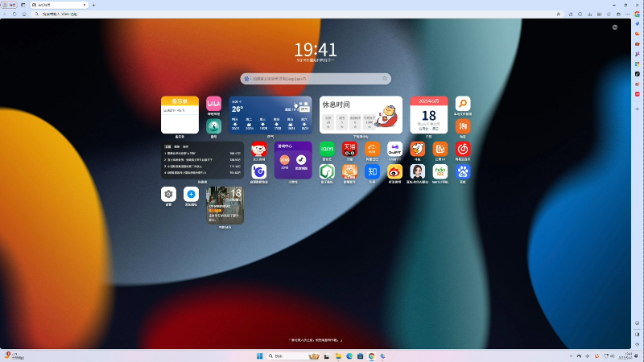Screen dimensions: 644x362
Task: Open a new browser tab
Action: tap(93, 5)
